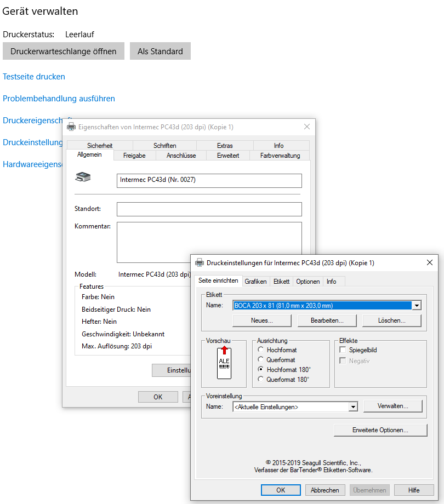Confirm Druckeinstellungen with OK

pos(281,490)
